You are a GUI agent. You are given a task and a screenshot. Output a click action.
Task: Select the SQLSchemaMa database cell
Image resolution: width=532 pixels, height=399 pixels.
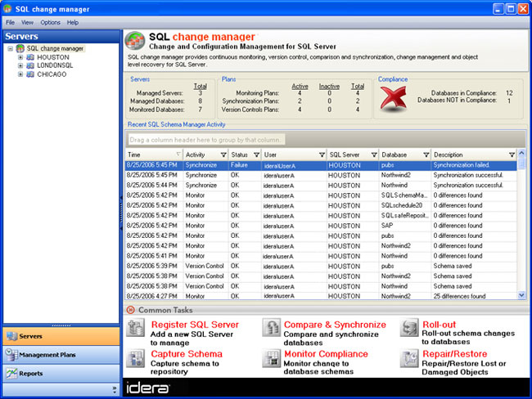[x=404, y=195]
